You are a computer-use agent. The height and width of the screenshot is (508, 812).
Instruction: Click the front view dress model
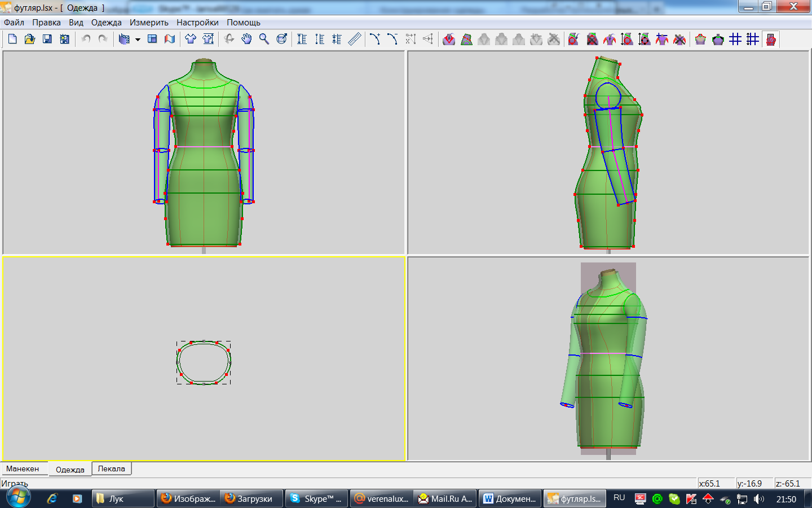[204, 153]
